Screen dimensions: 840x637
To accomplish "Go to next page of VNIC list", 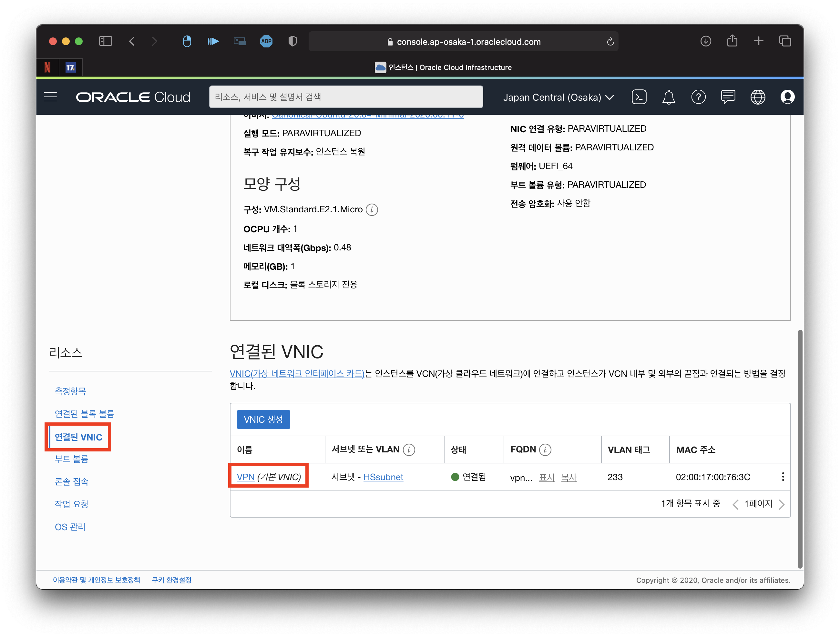I will point(782,504).
